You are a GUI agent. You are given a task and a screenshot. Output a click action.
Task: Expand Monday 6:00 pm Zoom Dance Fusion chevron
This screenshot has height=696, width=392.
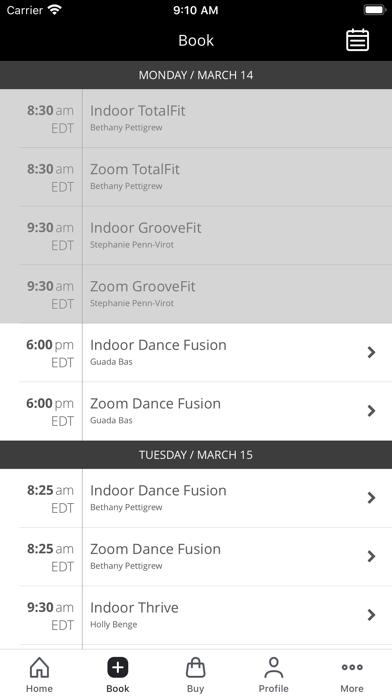click(x=372, y=411)
